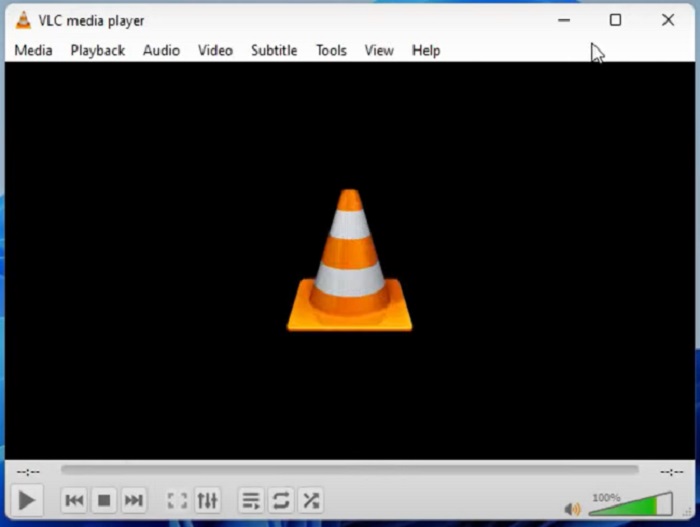
Task: Toggle remaining time label right of seek bar
Action: [x=672, y=472]
